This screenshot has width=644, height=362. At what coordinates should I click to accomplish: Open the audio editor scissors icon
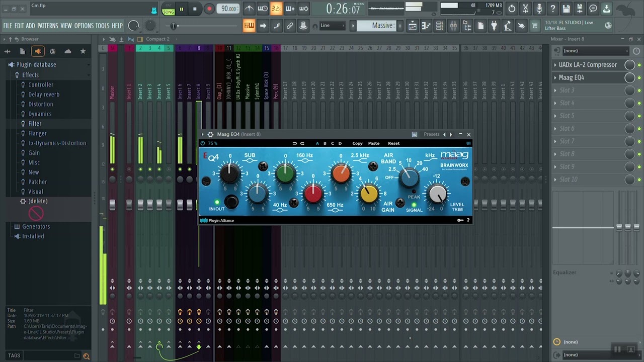pyautogui.click(x=525, y=9)
